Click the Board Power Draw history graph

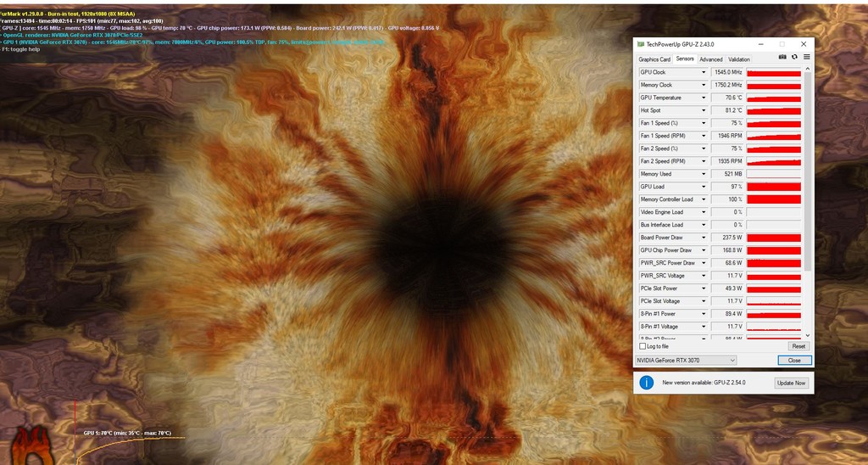click(x=773, y=238)
